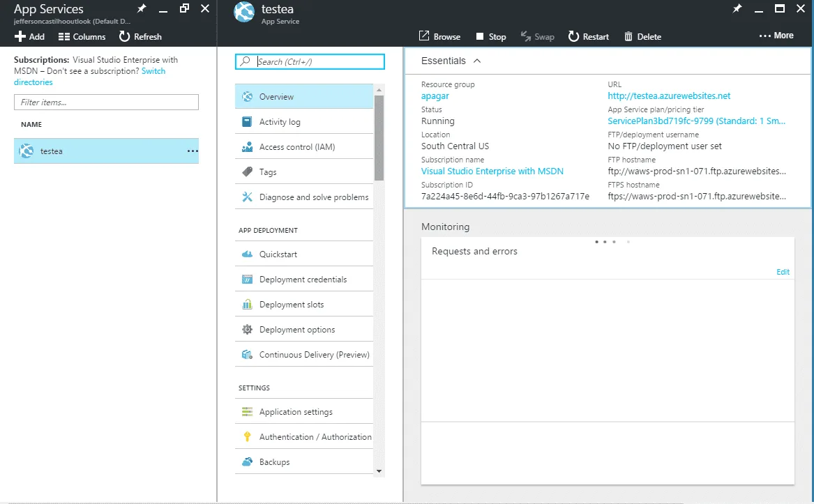
Task: Click the Swap arrows icon
Action: [x=526, y=36]
